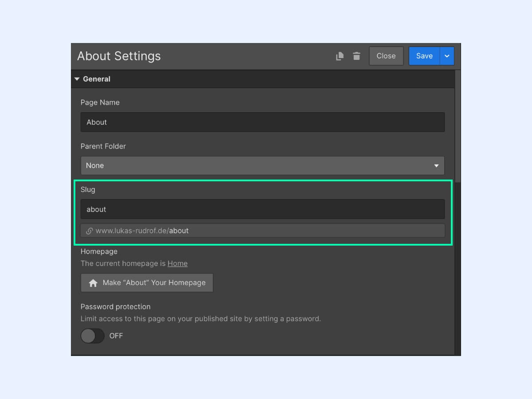Click the duplicate page icon
Viewport: 532px width, 399px height.
340,56
